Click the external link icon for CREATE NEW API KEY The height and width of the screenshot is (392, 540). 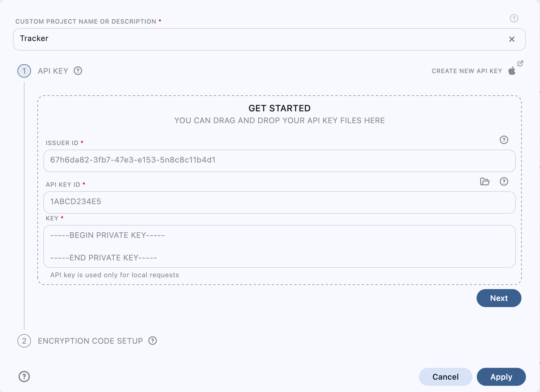(x=520, y=63)
